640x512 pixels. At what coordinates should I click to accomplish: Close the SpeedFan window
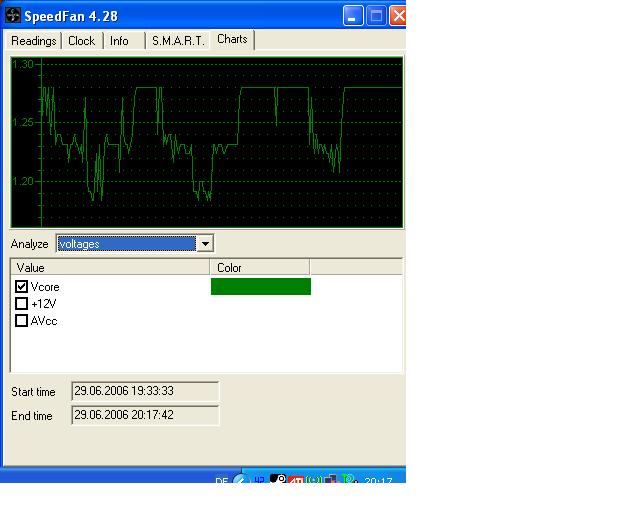click(398, 16)
